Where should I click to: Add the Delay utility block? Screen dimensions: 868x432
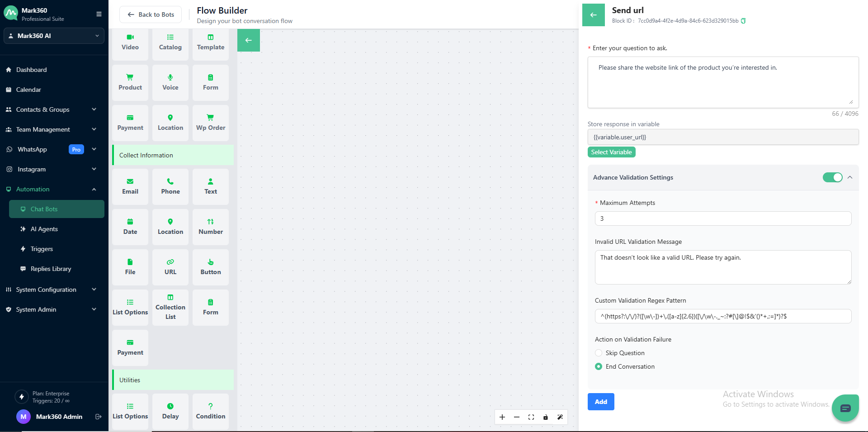coord(170,411)
